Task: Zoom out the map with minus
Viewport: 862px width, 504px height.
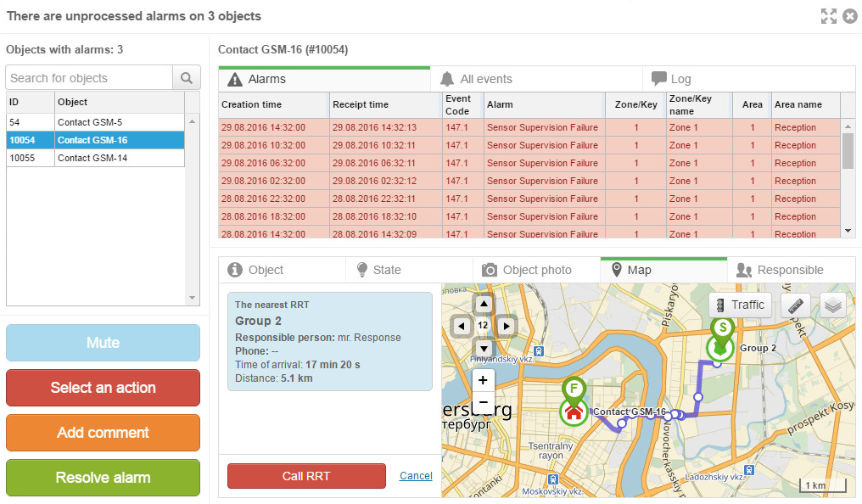Action: point(483,402)
